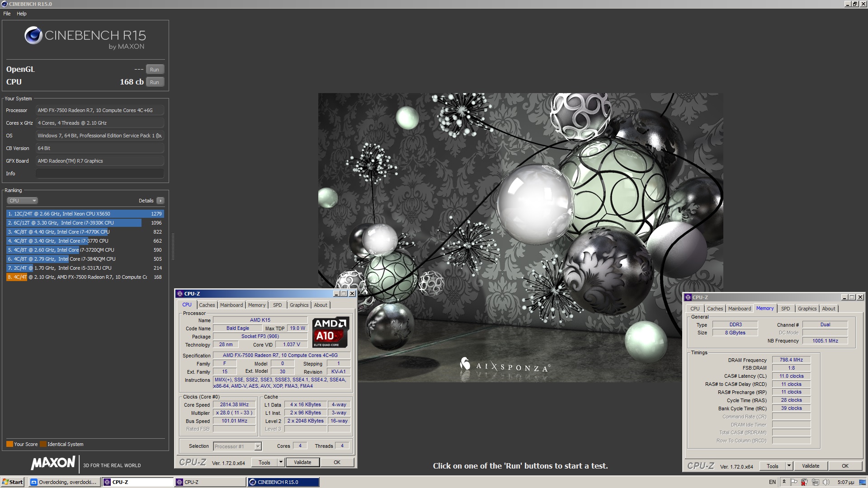Switch to Caches tab in right CPU-Z
Viewport: 868px width, 488px height.
click(715, 309)
